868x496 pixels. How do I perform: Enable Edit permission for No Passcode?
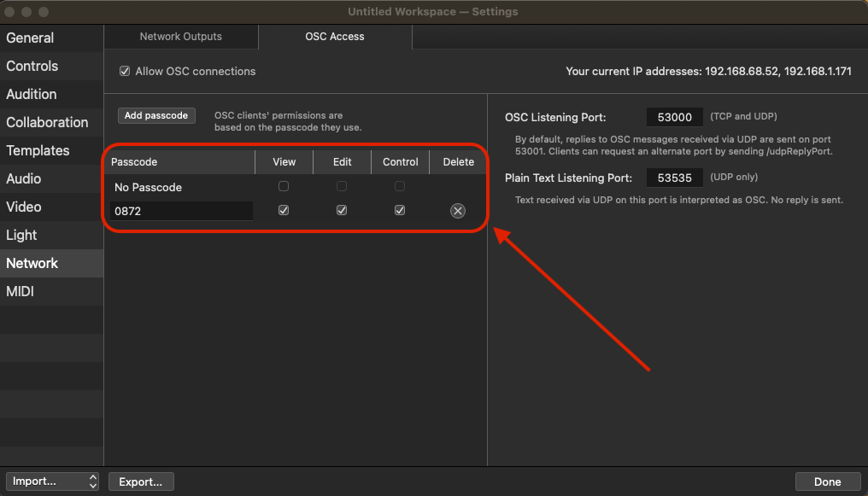click(342, 186)
